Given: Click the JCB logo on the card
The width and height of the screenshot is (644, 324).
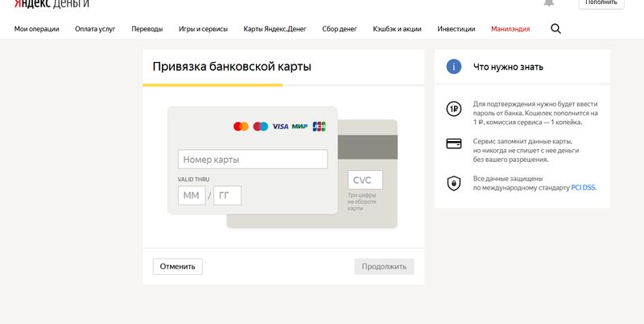Looking at the screenshot, I should (320, 127).
